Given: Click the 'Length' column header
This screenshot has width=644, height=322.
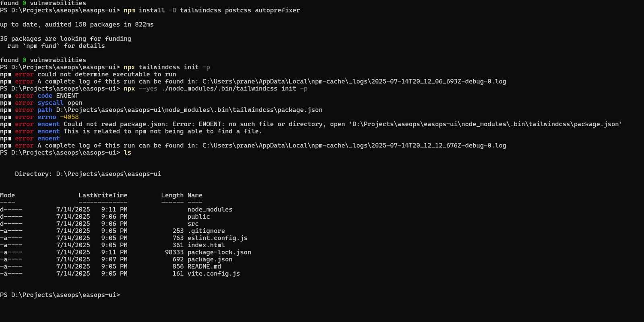Looking at the screenshot, I should coord(172,195).
